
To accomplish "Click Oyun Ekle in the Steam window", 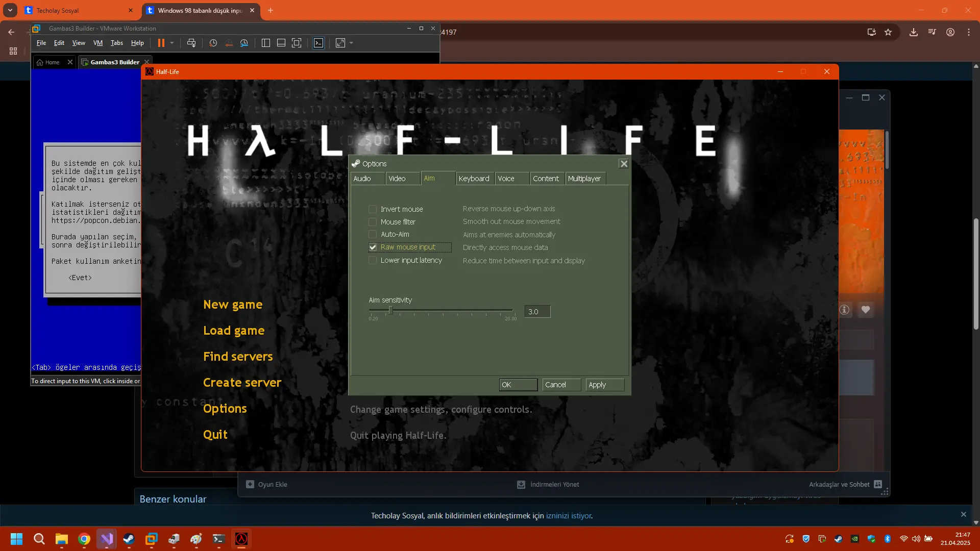I will (266, 485).
